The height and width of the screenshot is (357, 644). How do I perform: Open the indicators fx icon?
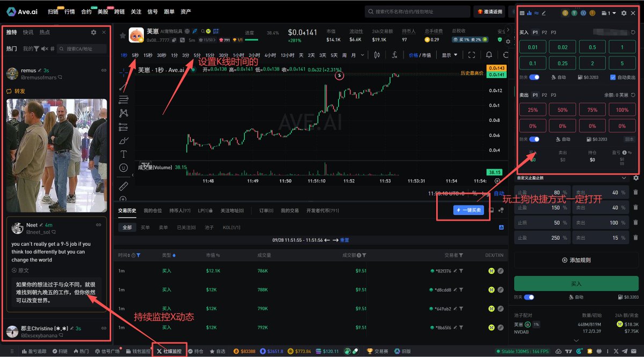pos(394,55)
